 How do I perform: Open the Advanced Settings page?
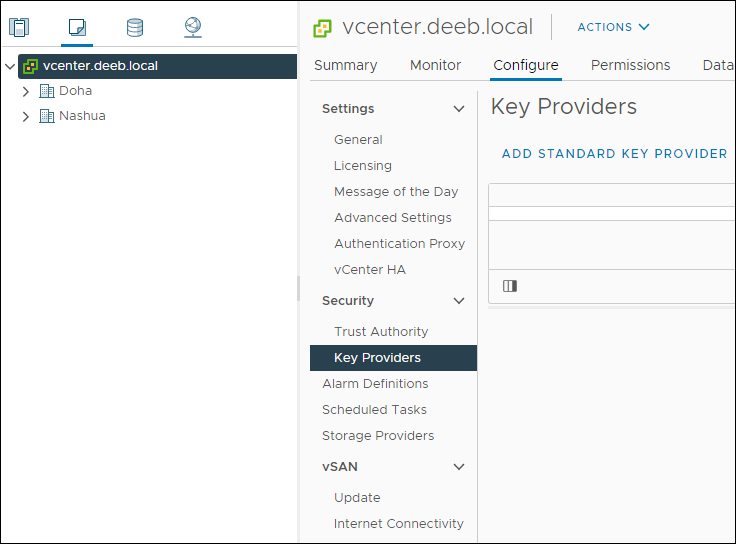point(393,218)
